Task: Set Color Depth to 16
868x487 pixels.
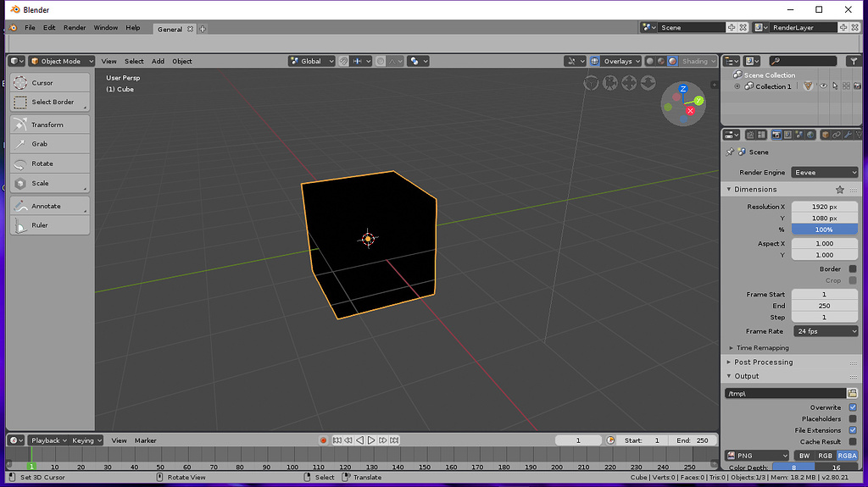Action: coord(837,468)
